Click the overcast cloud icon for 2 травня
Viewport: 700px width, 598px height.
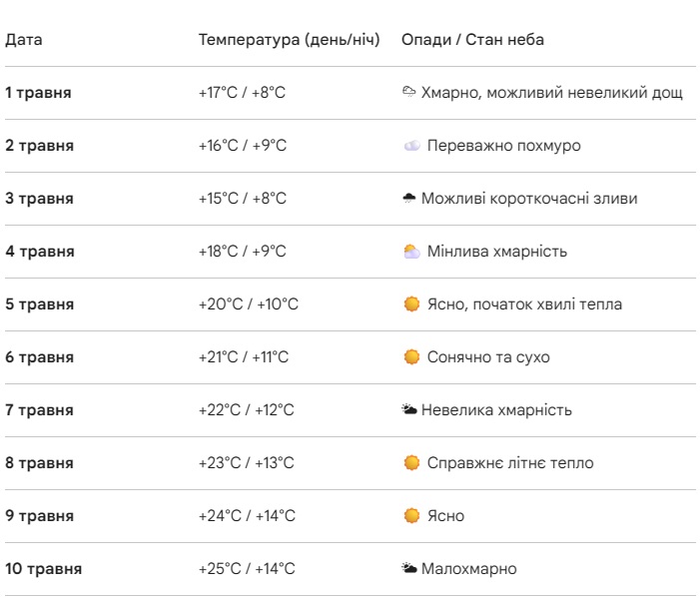411,146
